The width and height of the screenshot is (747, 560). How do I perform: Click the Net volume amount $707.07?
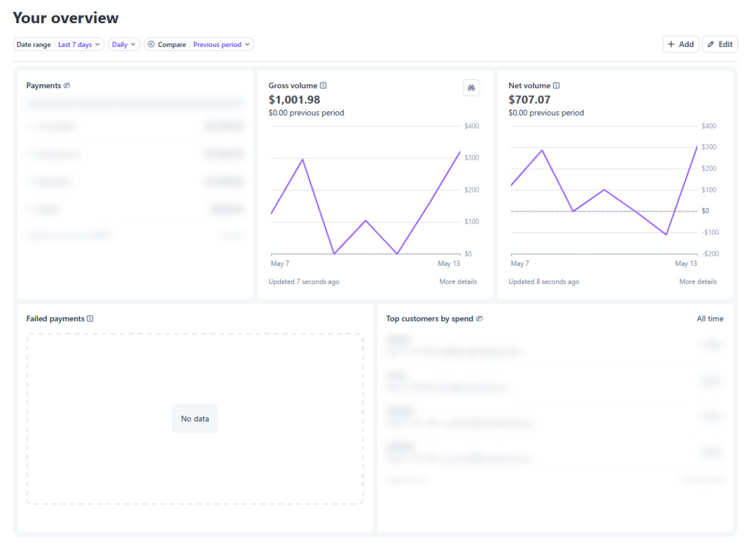[x=530, y=99]
